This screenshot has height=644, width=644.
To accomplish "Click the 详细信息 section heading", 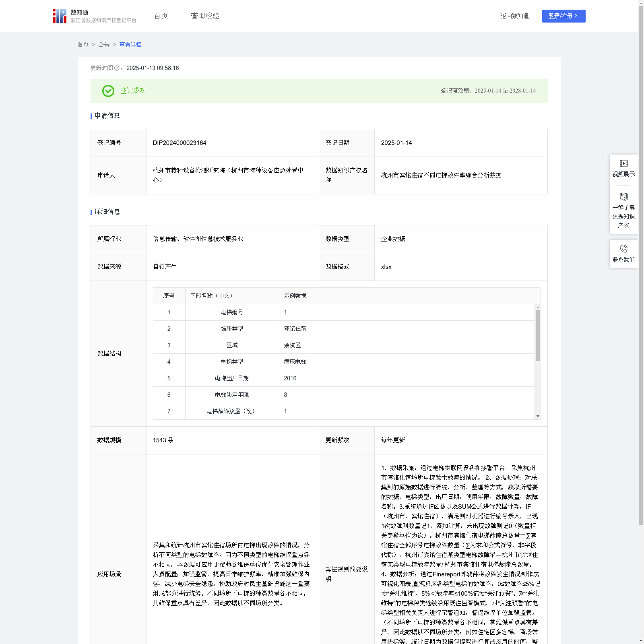I will click(x=107, y=212).
